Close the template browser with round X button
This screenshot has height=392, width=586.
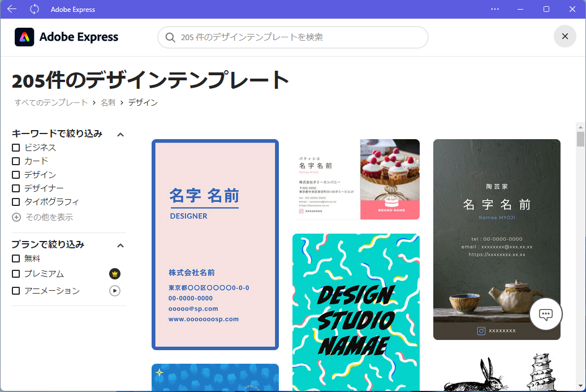point(565,36)
